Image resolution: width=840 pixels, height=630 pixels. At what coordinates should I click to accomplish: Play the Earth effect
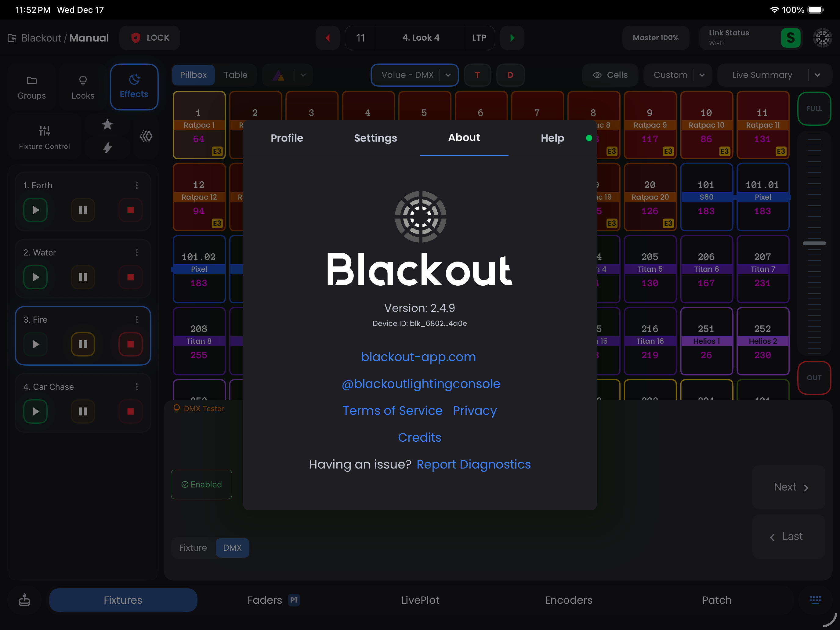coord(35,210)
